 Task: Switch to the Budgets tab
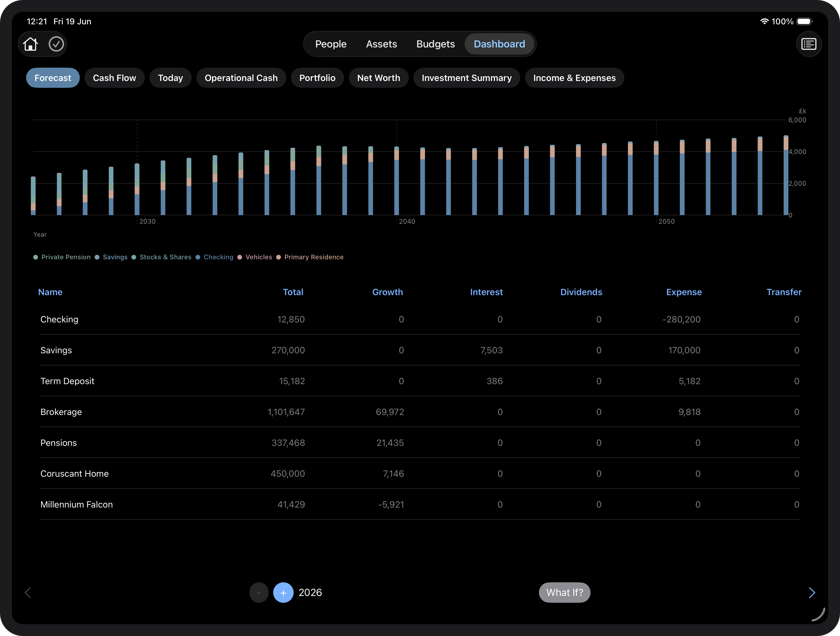[435, 44]
